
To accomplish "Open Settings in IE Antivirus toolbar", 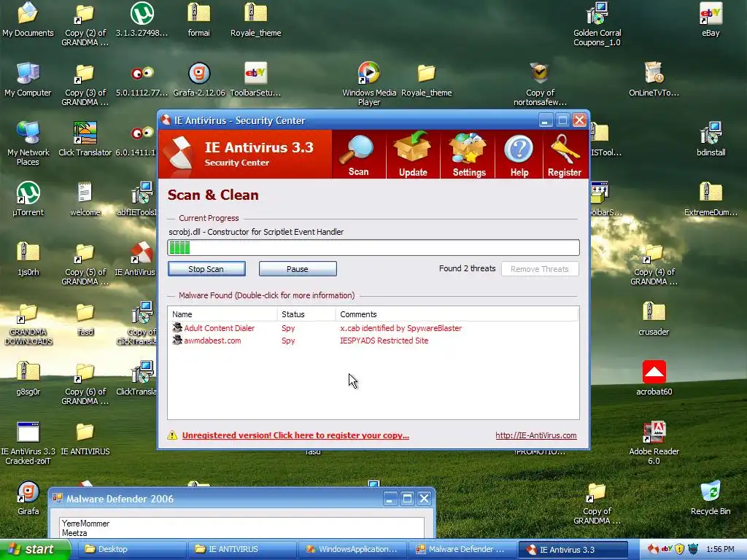I will click(x=469, y=155).
